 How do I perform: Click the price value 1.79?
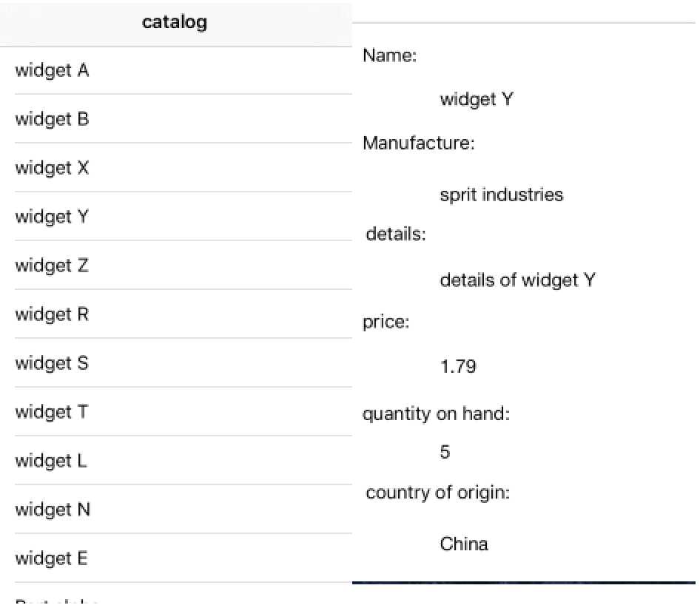click(x=458, y=366)
